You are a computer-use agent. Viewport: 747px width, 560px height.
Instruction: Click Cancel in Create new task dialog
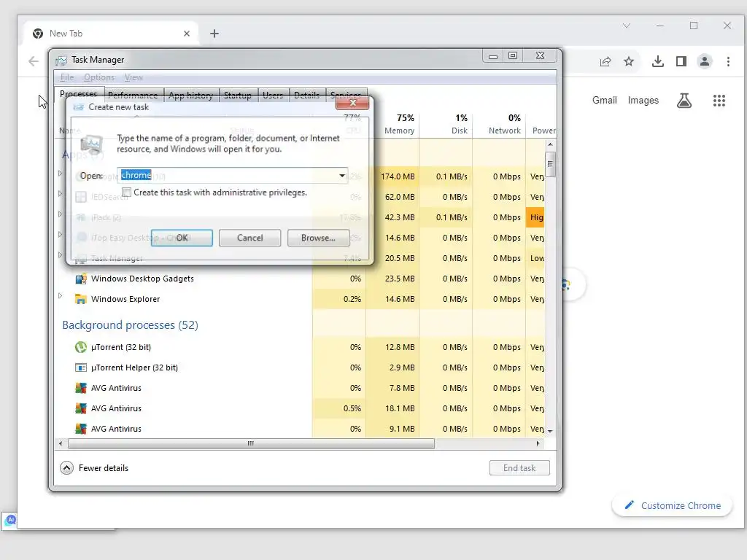coord(249,238)
